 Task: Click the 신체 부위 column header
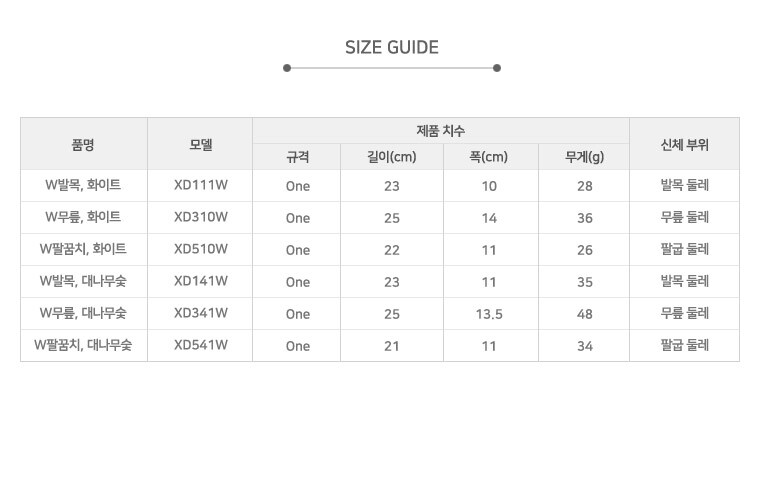point(685,144)
